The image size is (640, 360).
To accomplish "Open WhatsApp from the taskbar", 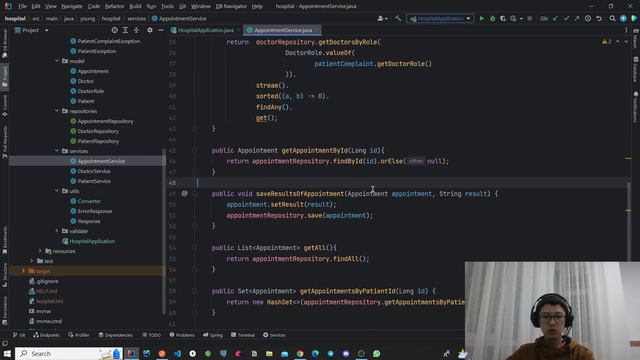I will (x=376, y=353).
